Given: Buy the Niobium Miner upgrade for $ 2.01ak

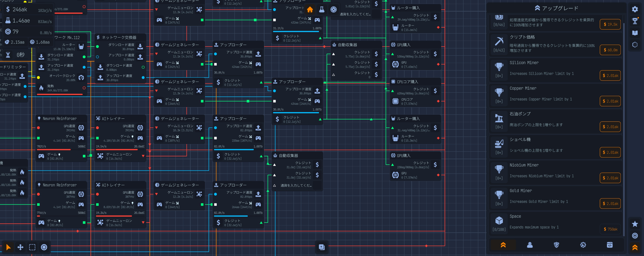Looking at the screenshot, I should pyautogui.click(x=610, y=178).
